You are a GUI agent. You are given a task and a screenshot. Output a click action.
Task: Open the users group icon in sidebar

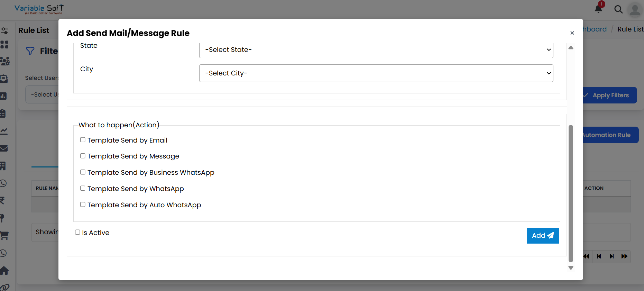pos(5,61)
